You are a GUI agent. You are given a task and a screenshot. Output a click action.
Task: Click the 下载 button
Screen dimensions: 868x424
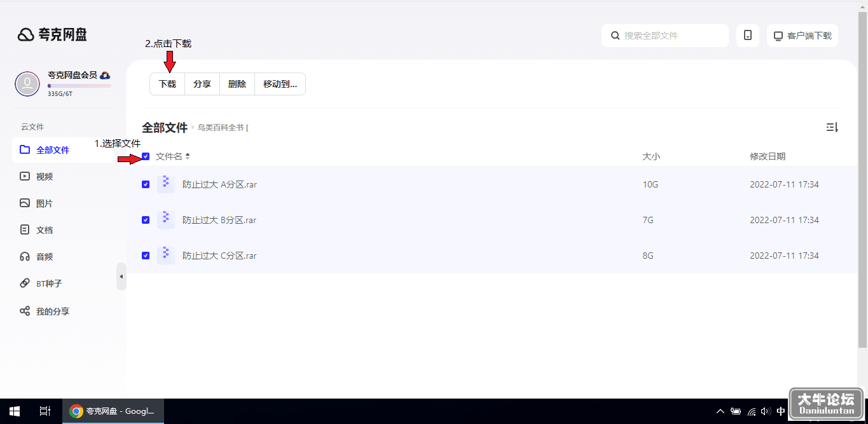click(x=167, y=84)
